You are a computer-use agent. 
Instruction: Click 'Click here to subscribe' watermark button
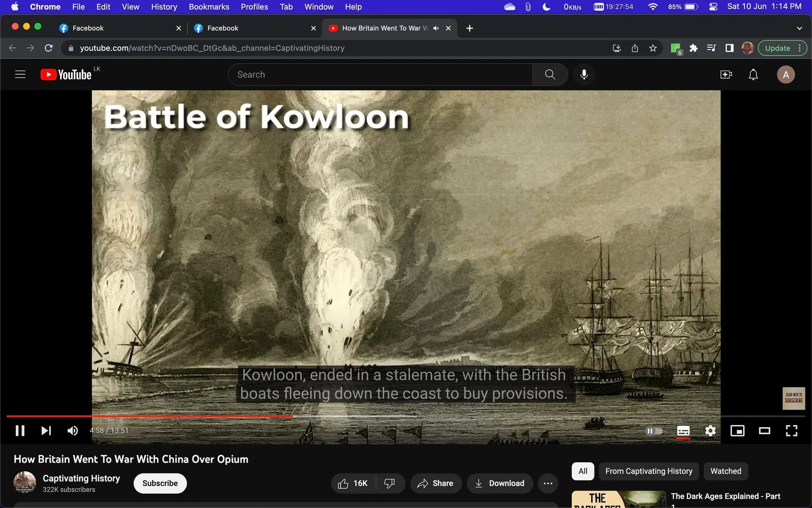coord(793,398)
